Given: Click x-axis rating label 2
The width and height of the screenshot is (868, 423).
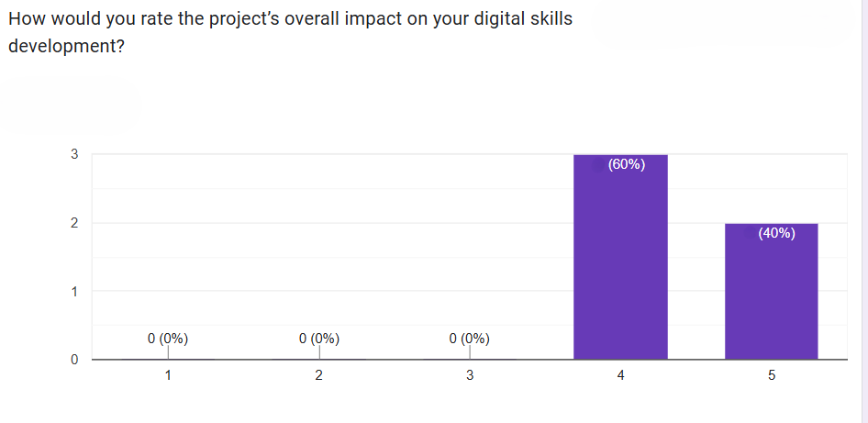Looking at the screenshot, I should coord(319,375).
